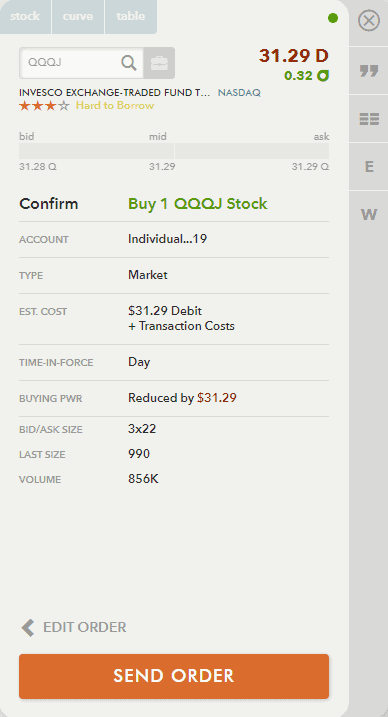
Task: Switch to the curve tab
Action: (x=78, y=17)
